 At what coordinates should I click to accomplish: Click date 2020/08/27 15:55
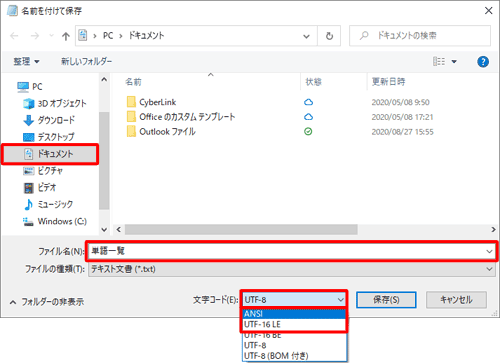pyautogui.click(x=402, y=132)
